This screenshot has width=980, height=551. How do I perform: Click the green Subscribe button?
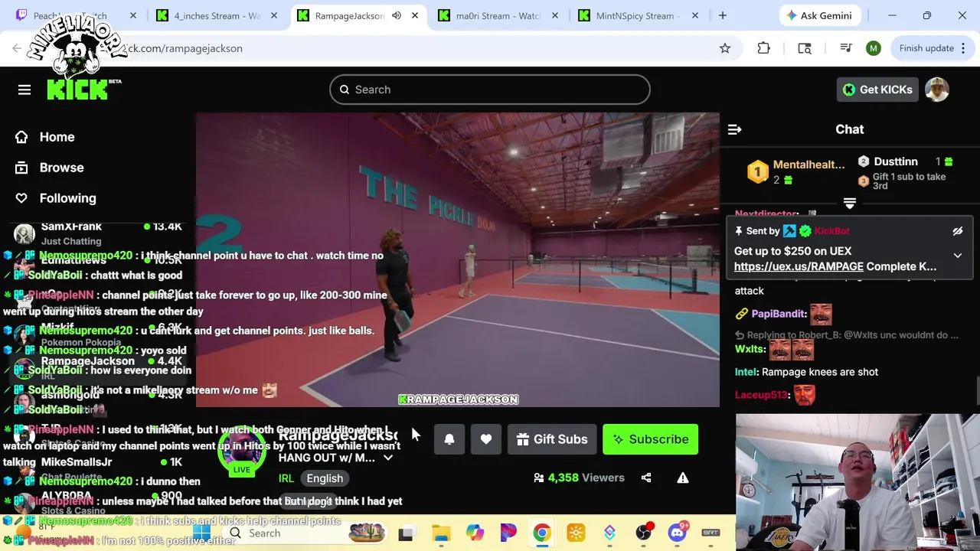[650, 439]
